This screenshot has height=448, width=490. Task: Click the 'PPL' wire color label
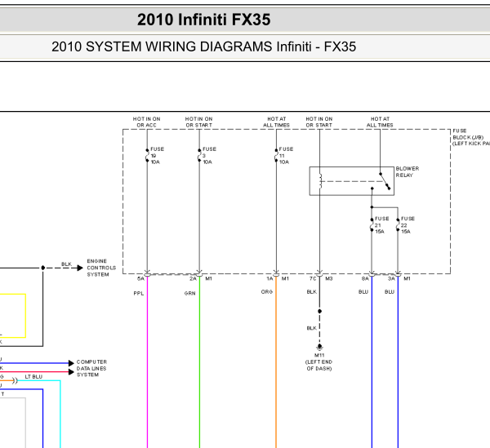point(139,294)
